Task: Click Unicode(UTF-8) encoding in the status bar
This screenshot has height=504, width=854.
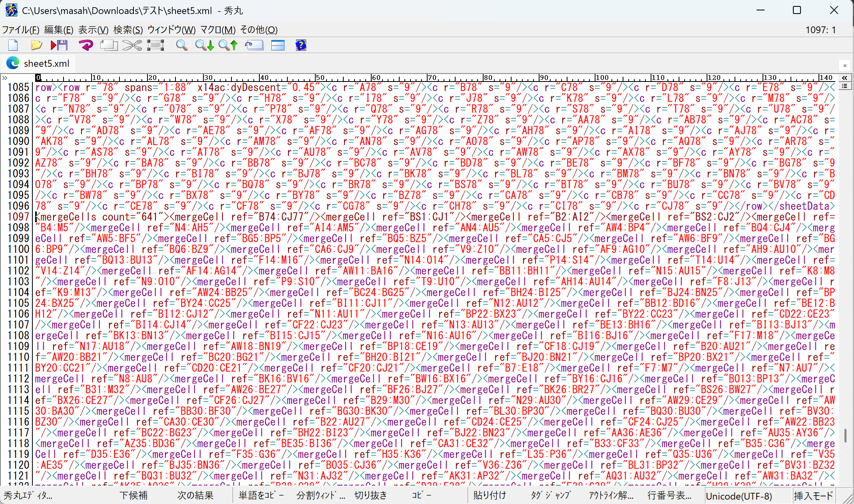Action: [x=739, y=496]
